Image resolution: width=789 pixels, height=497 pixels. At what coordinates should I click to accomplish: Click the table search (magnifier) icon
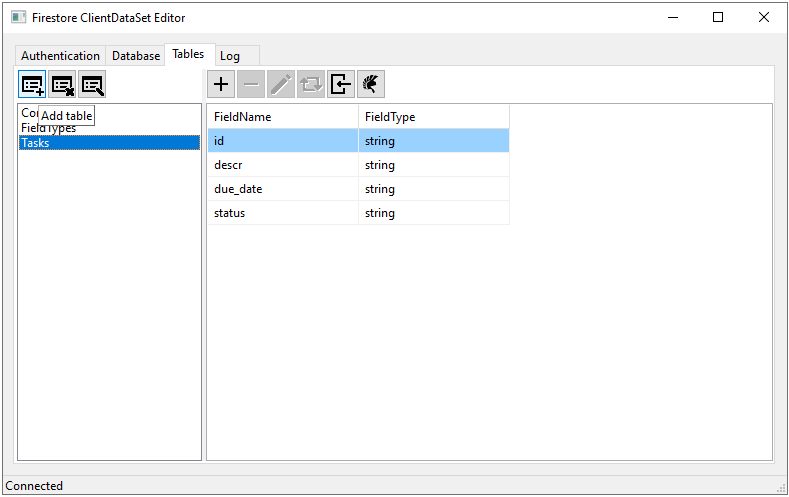(x=92, y=85)
